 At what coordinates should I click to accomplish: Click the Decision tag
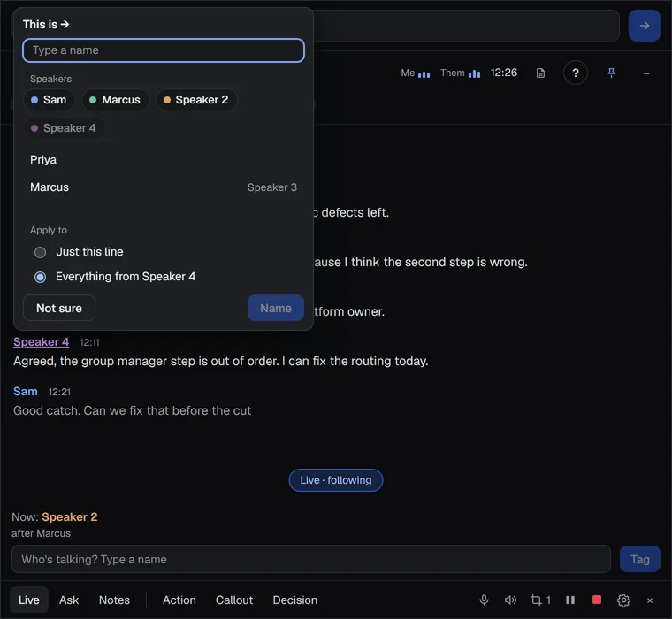click(x=294, y=600)
